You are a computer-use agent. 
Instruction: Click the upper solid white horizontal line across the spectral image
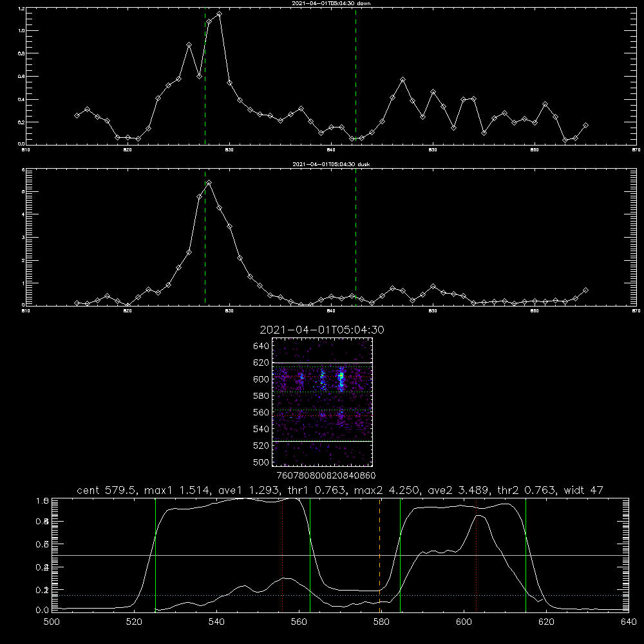click(322, 363)
